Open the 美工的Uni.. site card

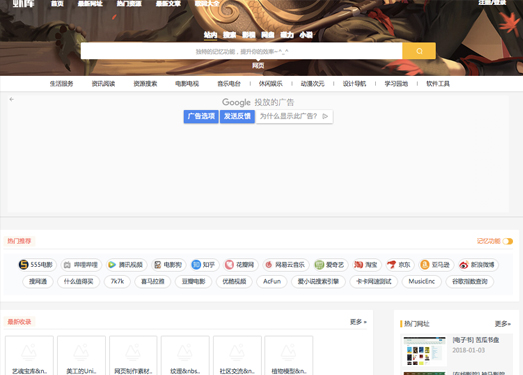pyautogui.click(x=81, y=355)
